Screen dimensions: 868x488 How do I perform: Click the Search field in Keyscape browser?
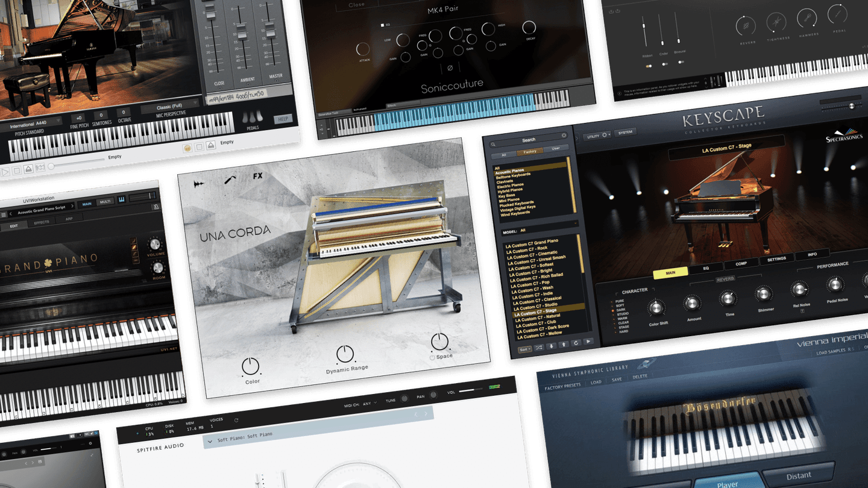pos(528,140)
